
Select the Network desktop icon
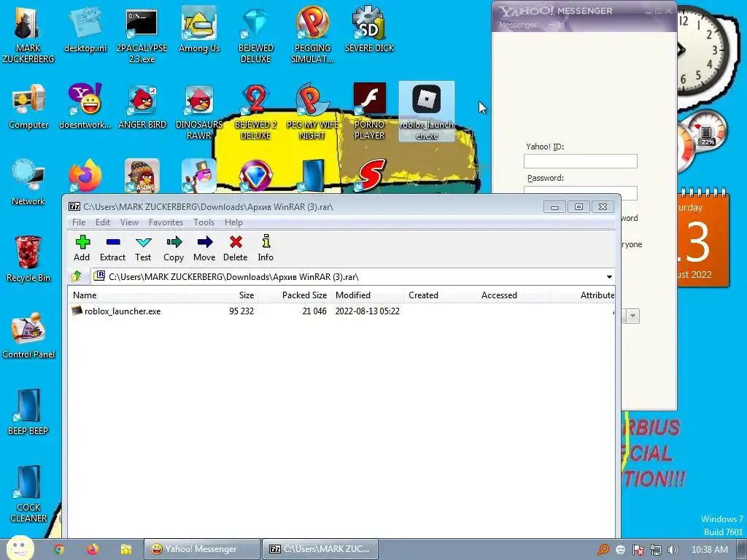28,182
